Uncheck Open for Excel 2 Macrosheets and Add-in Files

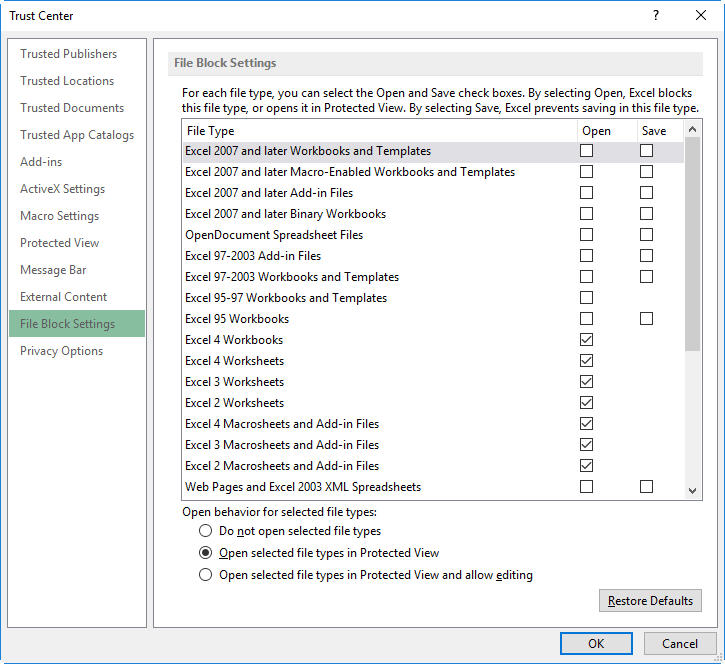pyautogui.click(x=586, y=466)
